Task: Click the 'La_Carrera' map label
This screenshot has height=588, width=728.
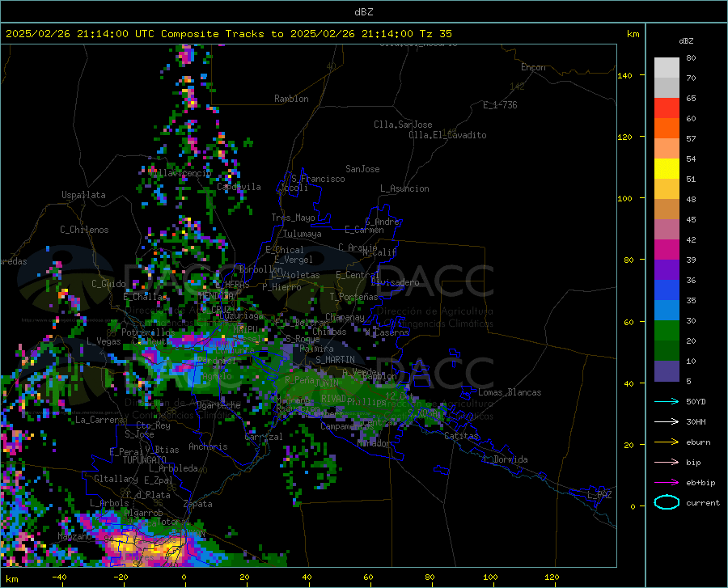Action: (99, 420)
